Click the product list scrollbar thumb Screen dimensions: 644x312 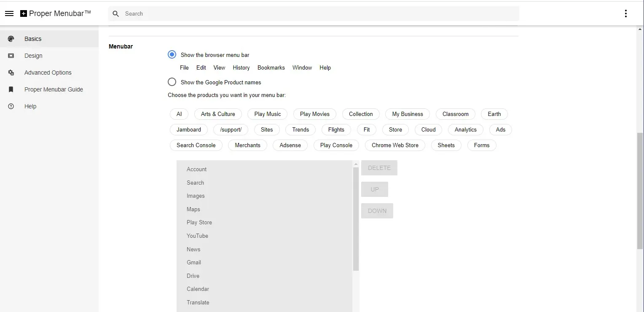[356, 219]
